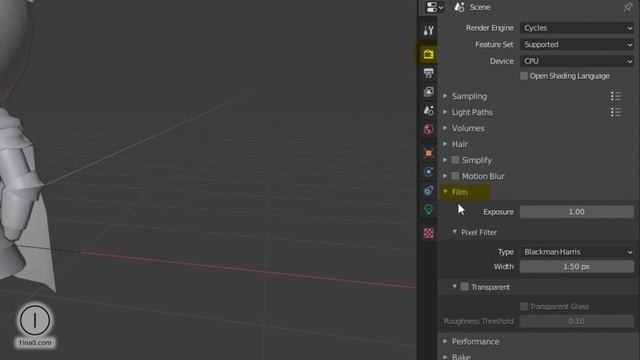Expand the Light Paths panel
The height and width of the screenshot is (360, 640).
pos(472,112)
